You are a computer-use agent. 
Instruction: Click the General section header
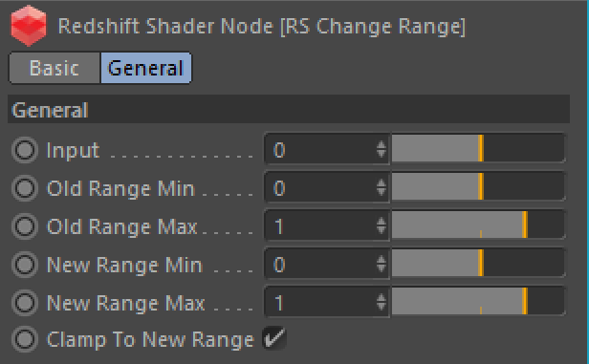pyautogui.click(x=289, y=109)
